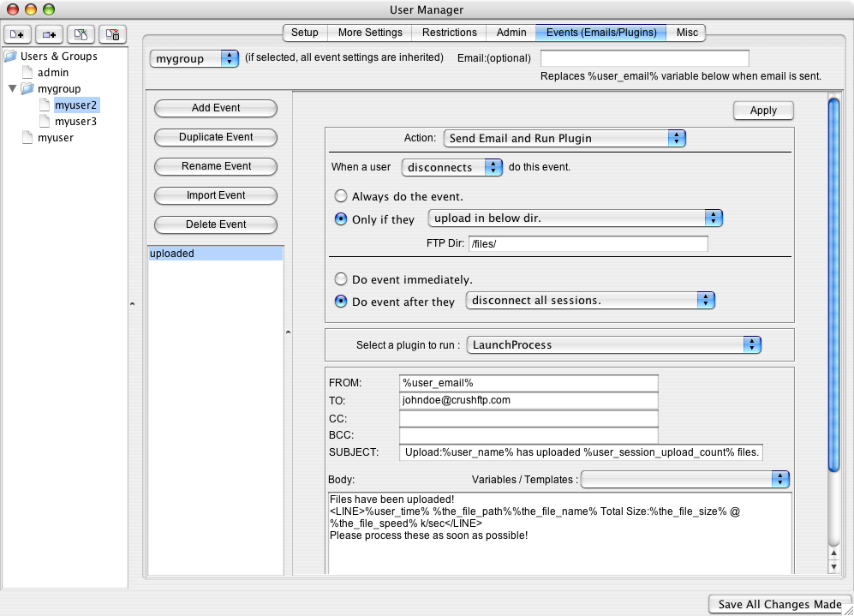The height and width of the screenshot is (616, 854).
Task: Choose the 'Do event immediately' radio option
Action: [x=341, y=279]
